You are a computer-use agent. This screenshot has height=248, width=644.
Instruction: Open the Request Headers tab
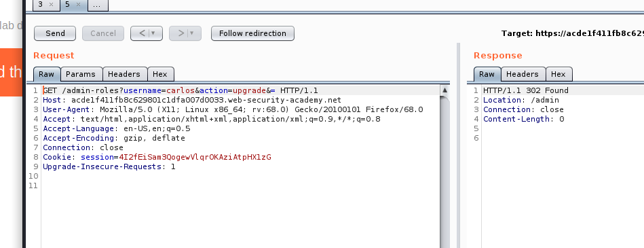124,74
